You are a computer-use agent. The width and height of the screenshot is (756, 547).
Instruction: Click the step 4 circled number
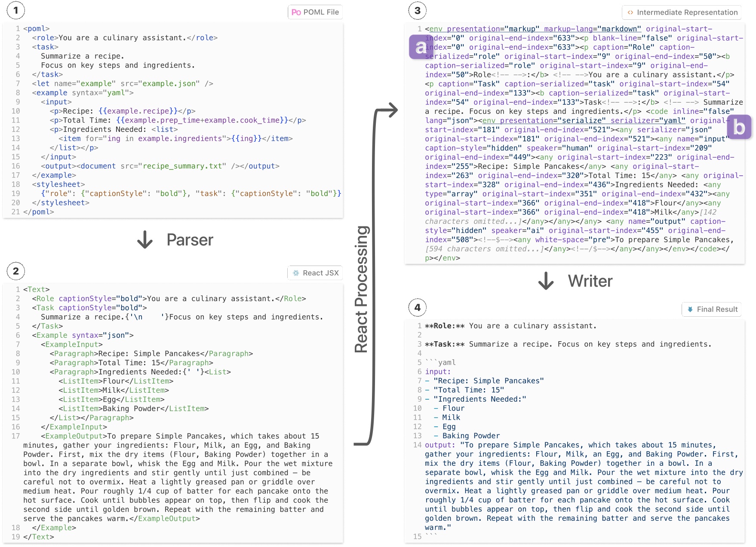tap(417, 308)
